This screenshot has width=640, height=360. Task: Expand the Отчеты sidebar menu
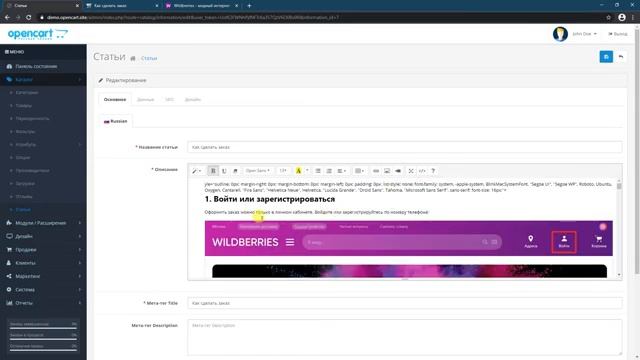pos(43,303)
